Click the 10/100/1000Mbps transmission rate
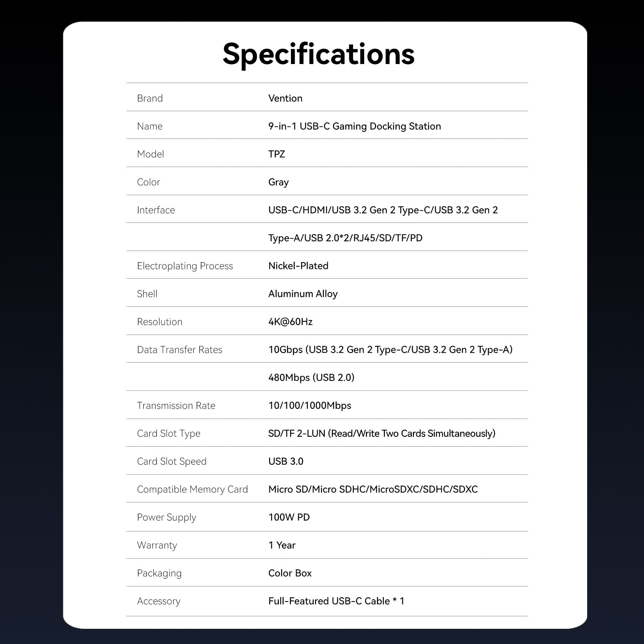The height and width of the screenshot is (644, 644). coord(310,406)
